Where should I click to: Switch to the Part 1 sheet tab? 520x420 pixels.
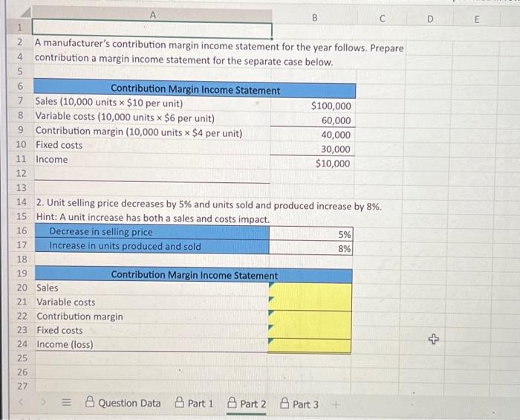pyautogui.click(x=194, y=403)
